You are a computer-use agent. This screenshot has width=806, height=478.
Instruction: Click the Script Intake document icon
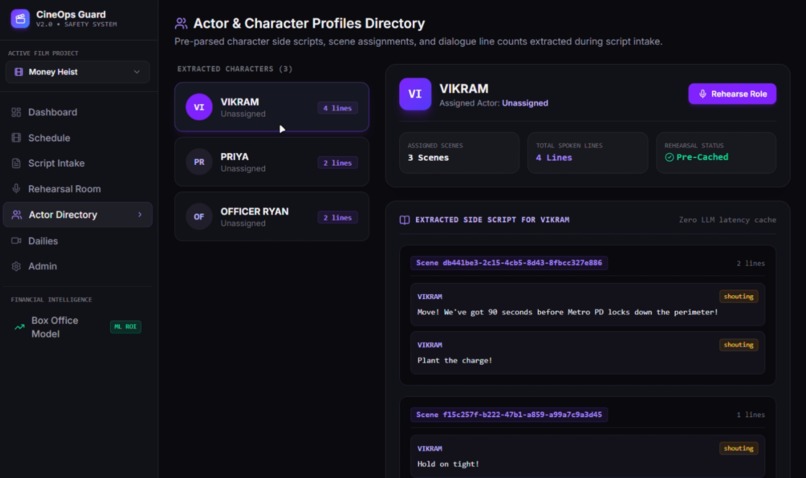click(16, 163)
